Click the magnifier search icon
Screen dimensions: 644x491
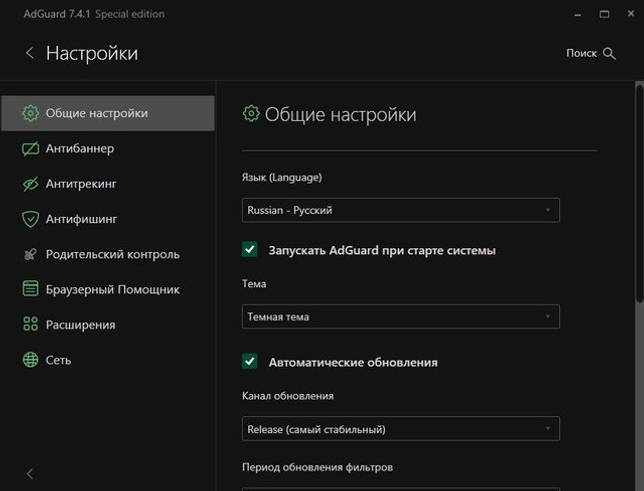click(609, 53)
